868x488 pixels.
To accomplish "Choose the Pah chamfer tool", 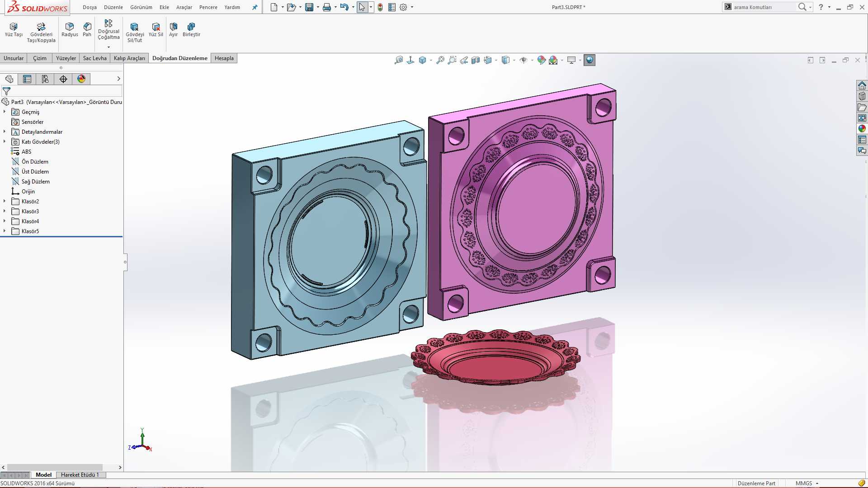I will coord(87,30).
